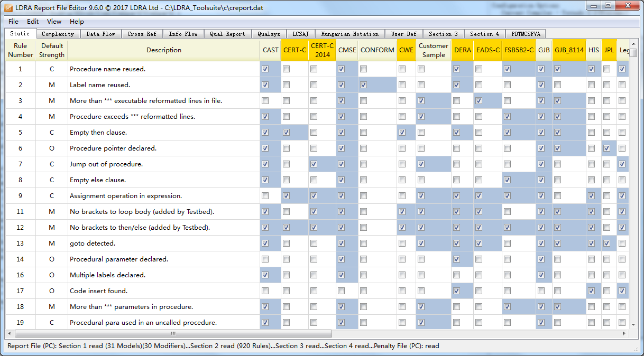Toggle GJB for Multiple labels declared

click(x=541, y=275)
